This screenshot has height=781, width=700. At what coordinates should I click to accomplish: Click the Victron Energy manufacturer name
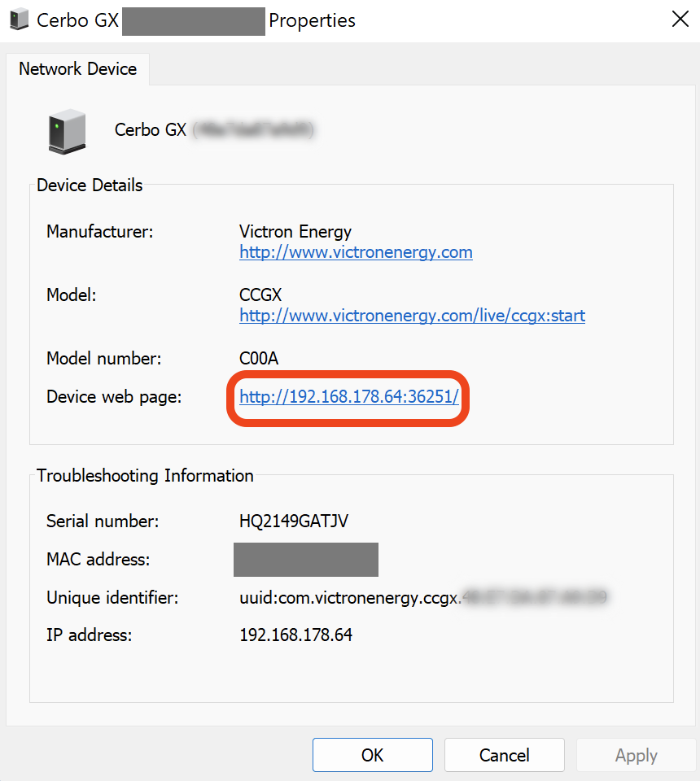(295, 232)
